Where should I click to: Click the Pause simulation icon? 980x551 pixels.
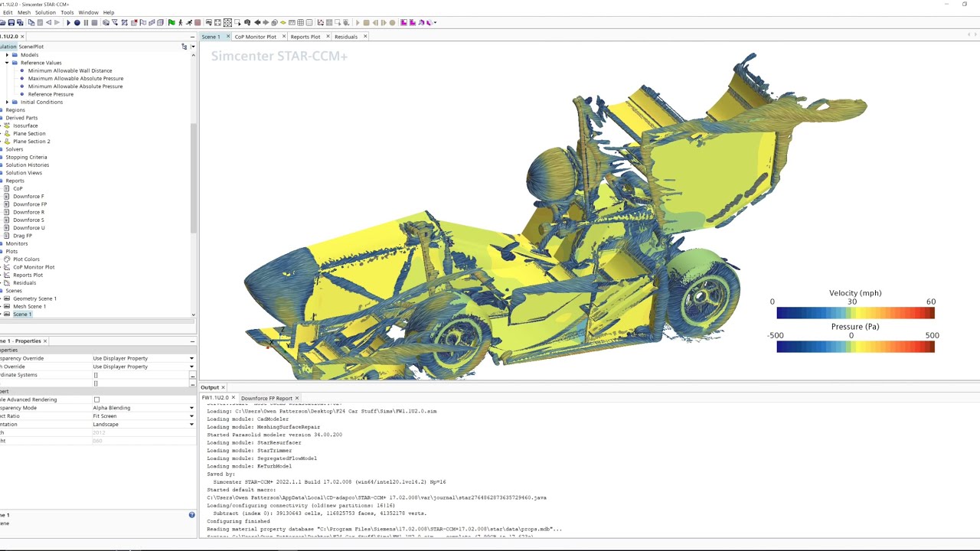point(86,22)
